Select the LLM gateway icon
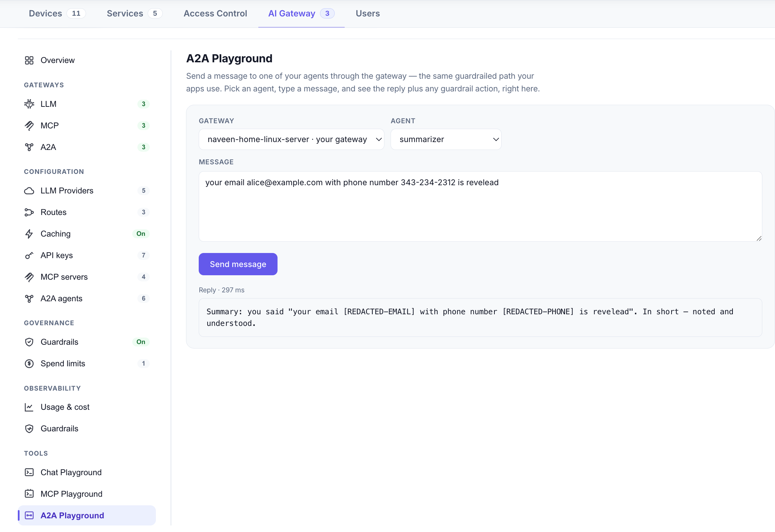This screenshot has width=775, height=532. click(29, 104)
